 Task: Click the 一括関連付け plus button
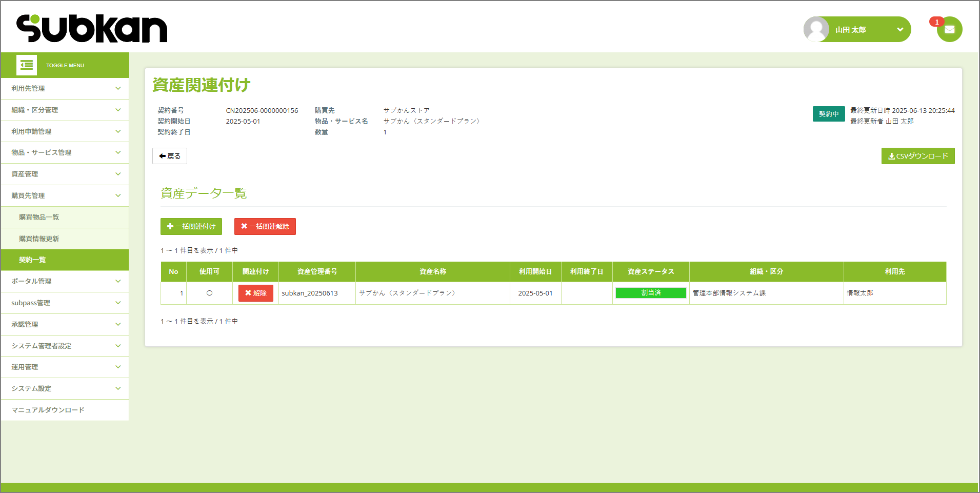191,226
